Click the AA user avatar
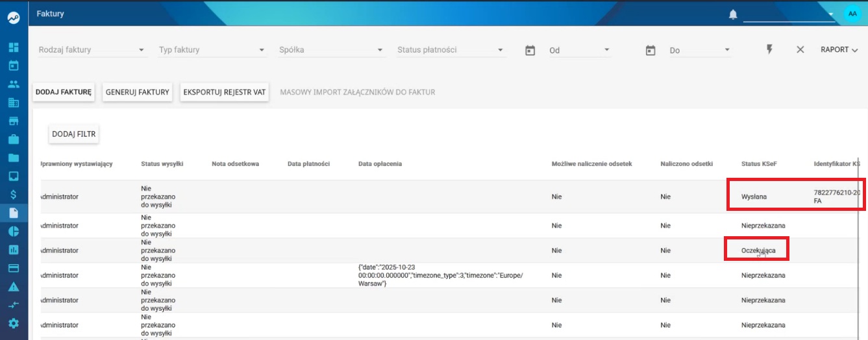This screenshot has width=868, height=340. [852, 14]
